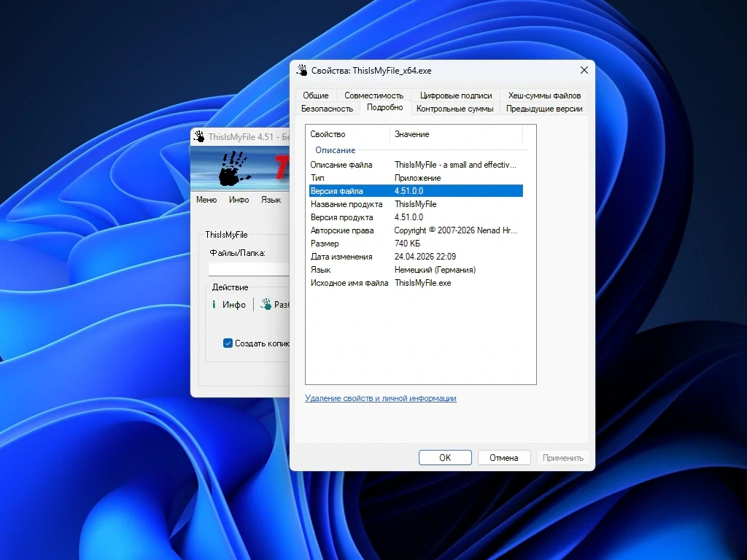Select the Язык property row

pyautogui.click(x=416, y=270)
